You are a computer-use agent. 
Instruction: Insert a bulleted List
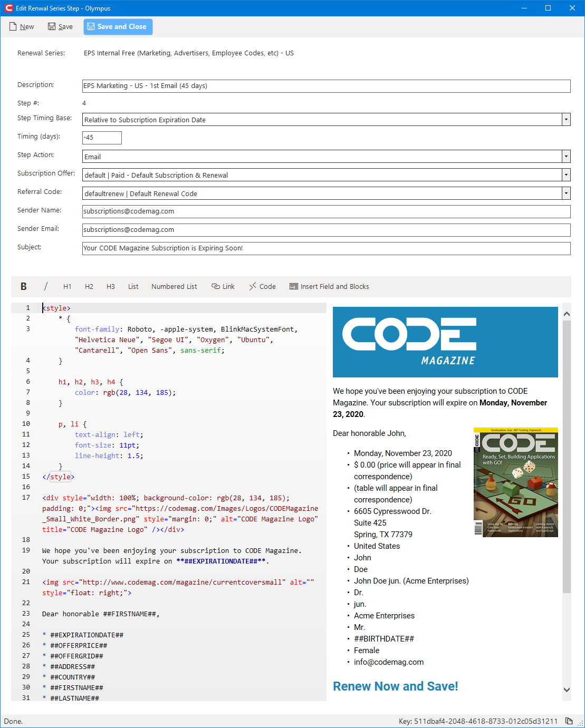133,287
